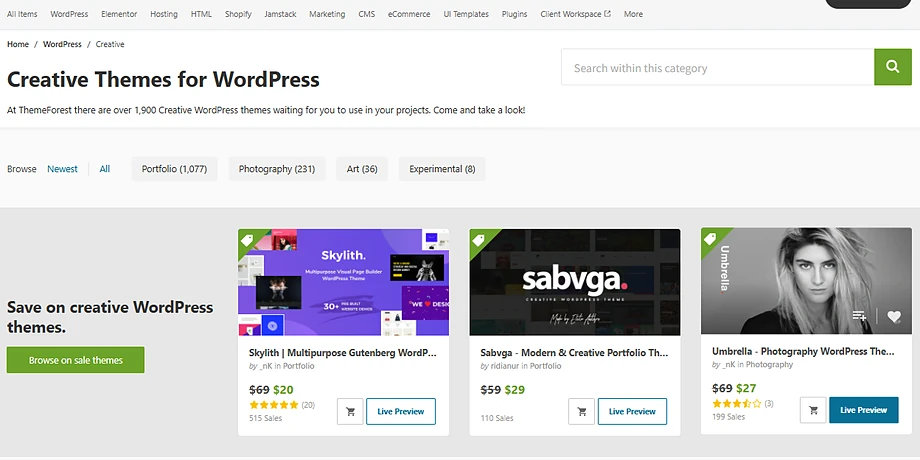The height and width of the screenshot is (460, 920).
Task: Go to WordPress breadcrumb
Action: tap(62, 44)
